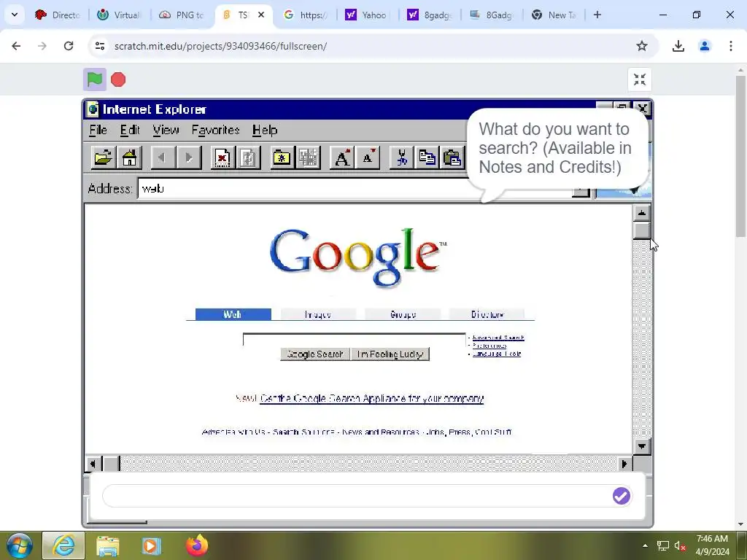Exit Scratch fullscreen mode
Screen dimensions: 747x560
[639, 79]
